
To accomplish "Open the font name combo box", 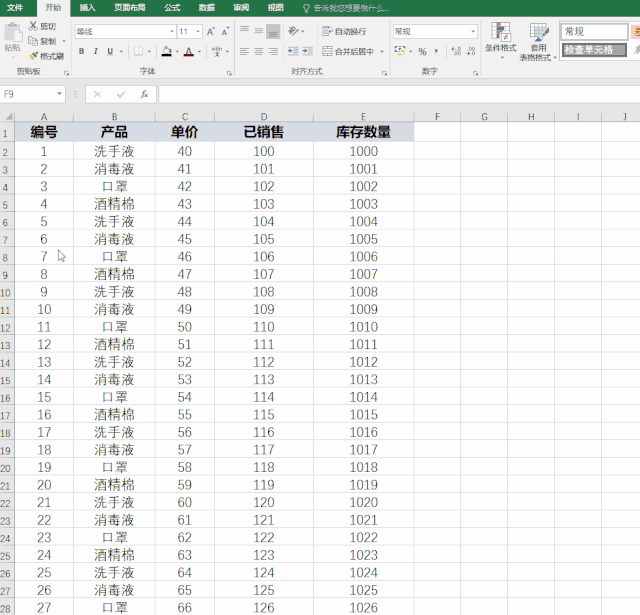I will [125, 31].
